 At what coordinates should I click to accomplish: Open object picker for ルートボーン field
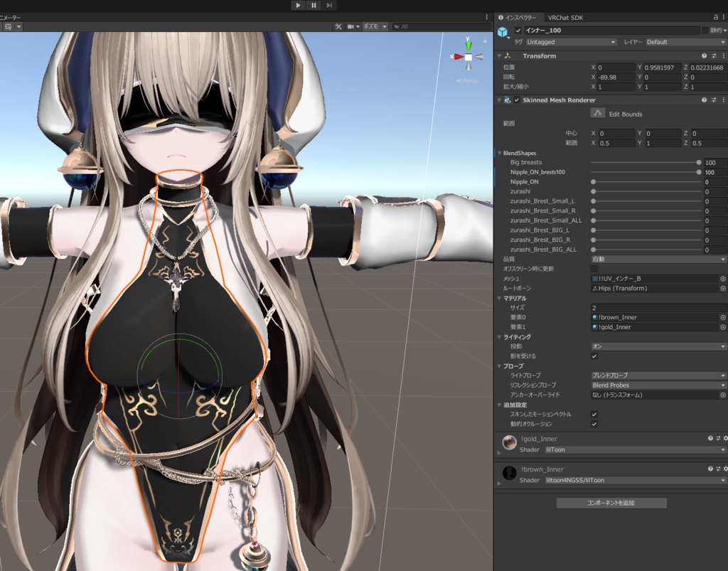[x=723, y=288]
